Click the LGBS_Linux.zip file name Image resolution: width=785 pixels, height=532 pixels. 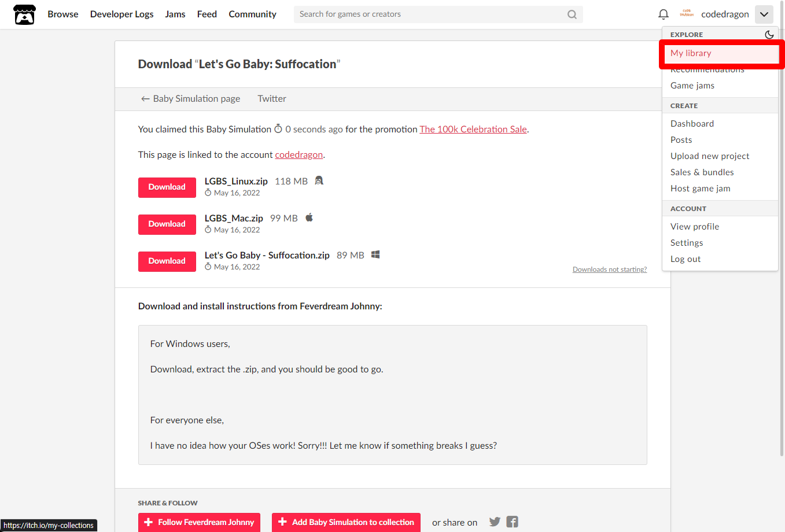pyautogui.click(x=236, y=182)
